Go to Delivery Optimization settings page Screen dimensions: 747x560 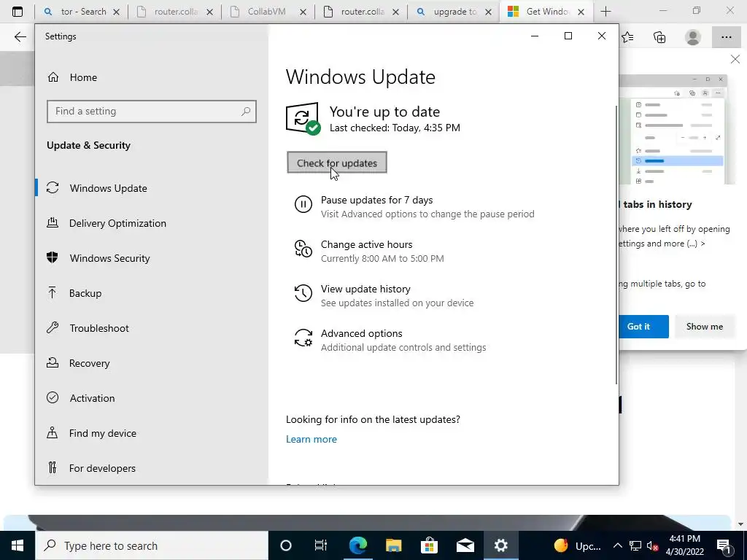[152, 223]
